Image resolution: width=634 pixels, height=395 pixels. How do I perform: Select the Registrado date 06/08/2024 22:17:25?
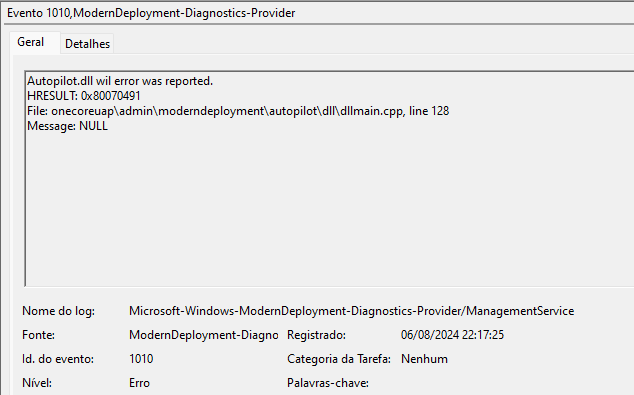pos(452,335)
